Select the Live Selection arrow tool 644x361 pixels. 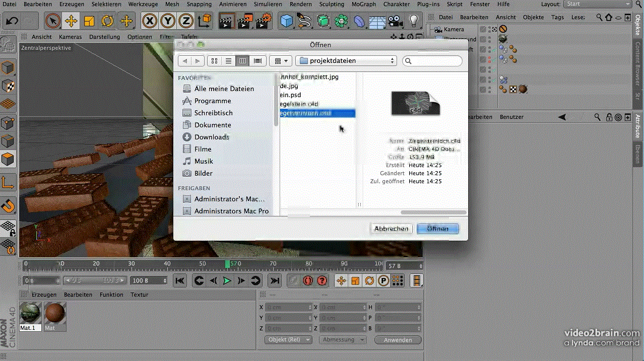(53, 21)
